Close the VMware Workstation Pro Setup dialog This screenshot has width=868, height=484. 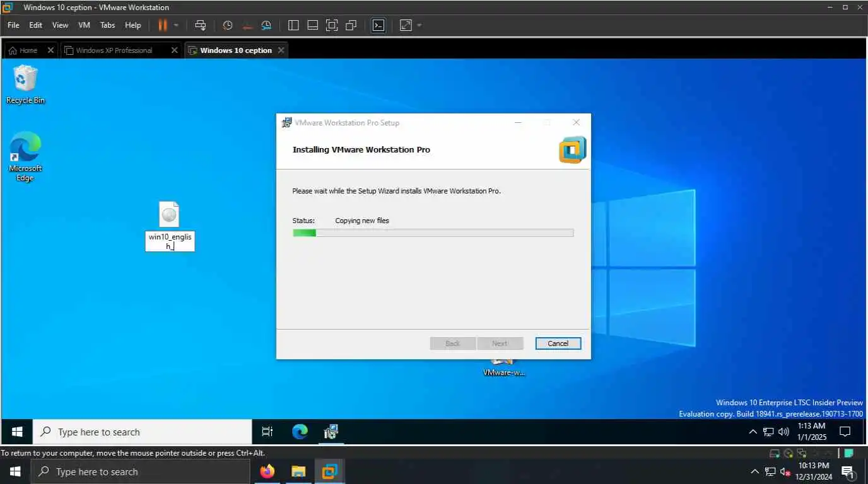pyautogui.click(x=576, y=122)
